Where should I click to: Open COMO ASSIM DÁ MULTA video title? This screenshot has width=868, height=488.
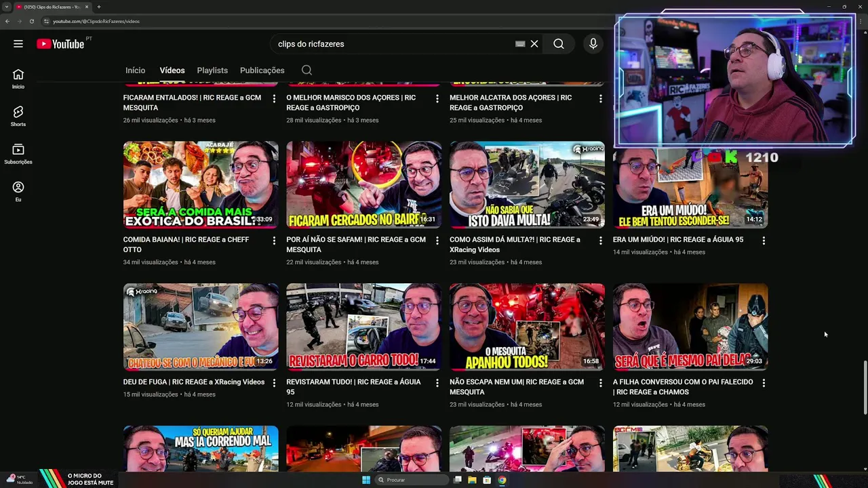tap(515, 245)
